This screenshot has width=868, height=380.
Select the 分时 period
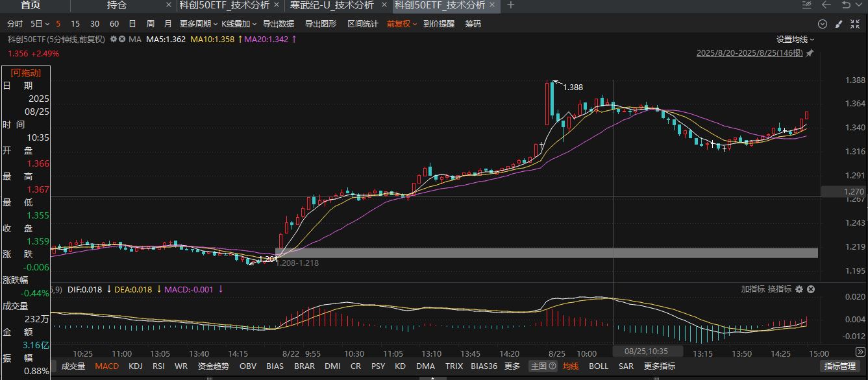[14, 24]
